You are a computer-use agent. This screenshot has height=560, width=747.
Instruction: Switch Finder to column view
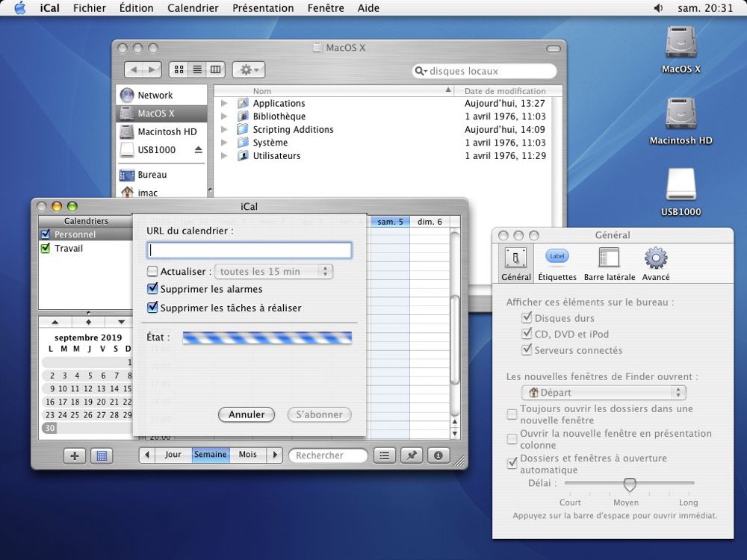pos(216,69)
